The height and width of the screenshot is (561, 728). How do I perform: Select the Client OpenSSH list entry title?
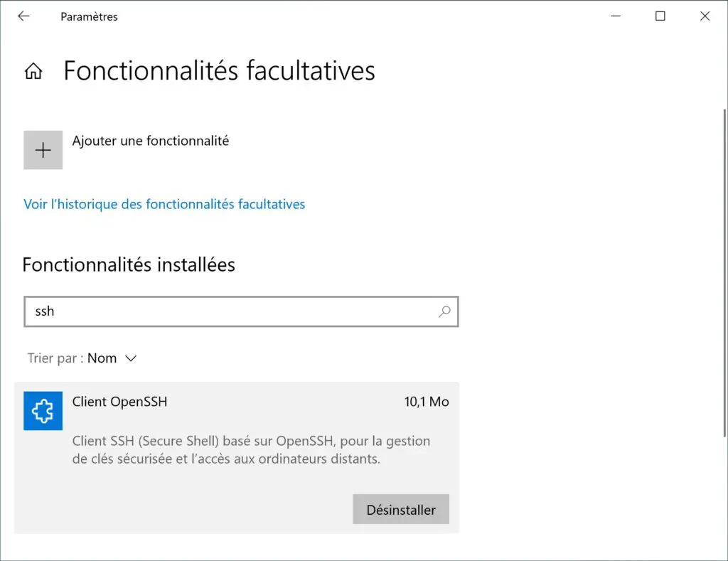coord(119,402)
